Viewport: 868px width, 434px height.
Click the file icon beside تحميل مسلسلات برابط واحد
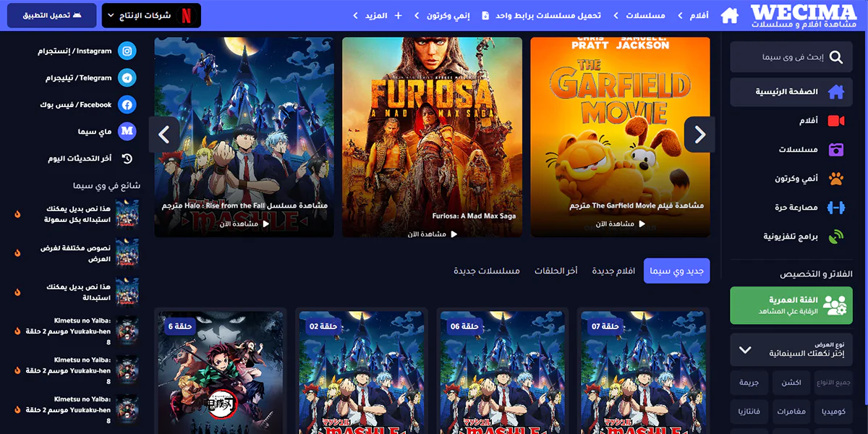tap(485, 15)
